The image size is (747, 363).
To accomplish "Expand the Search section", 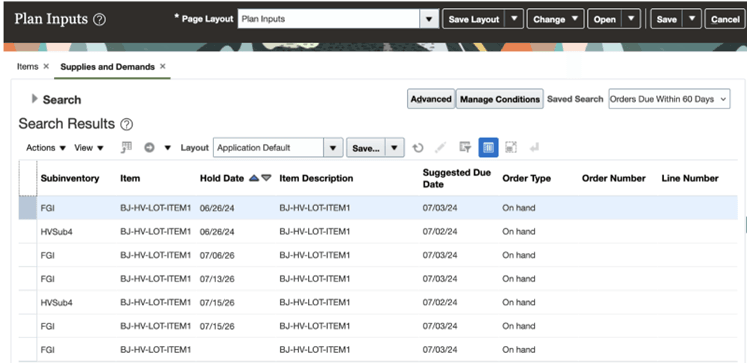I will point(34,99).
